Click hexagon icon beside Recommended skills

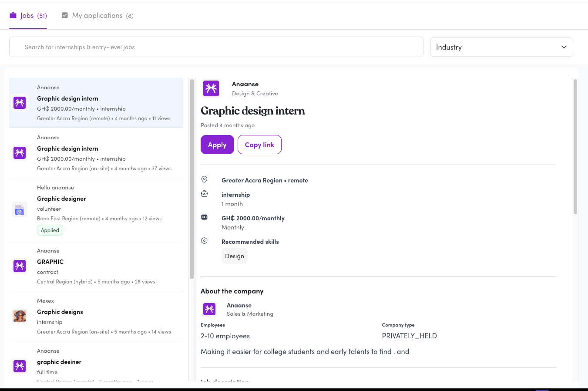point(204,241)
